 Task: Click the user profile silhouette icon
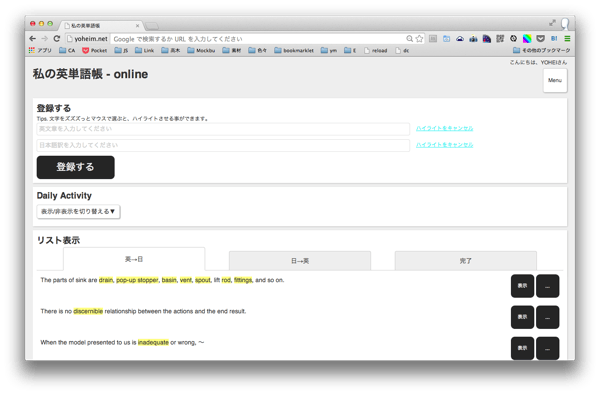565,24
